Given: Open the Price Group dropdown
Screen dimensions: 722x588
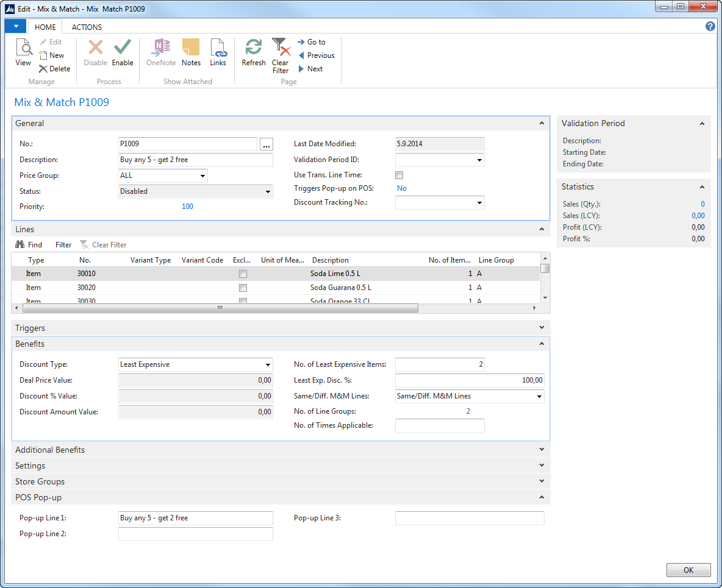Looking at the screenshot, I should click(x=202, y=176).
